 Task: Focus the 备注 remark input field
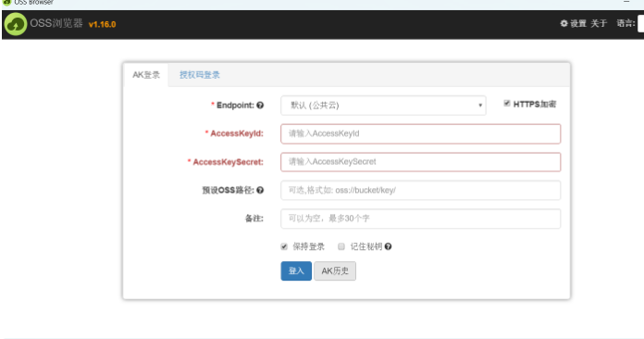point(421,219)
